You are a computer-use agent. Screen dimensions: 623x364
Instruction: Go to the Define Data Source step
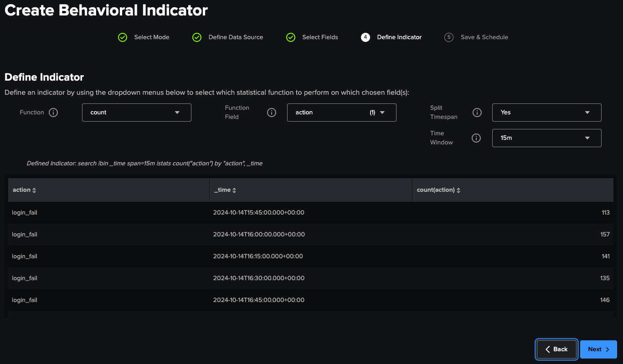click(x=235, y=37)
